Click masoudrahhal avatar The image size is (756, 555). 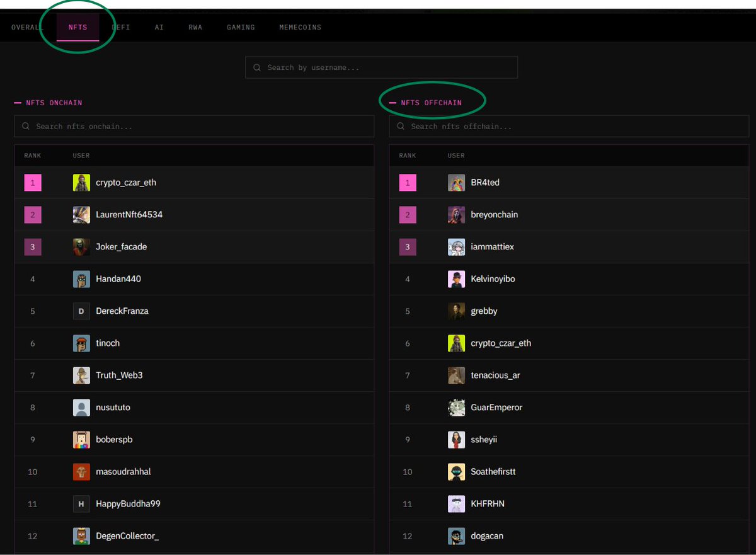pyautogui.click(x=81, y=472)
